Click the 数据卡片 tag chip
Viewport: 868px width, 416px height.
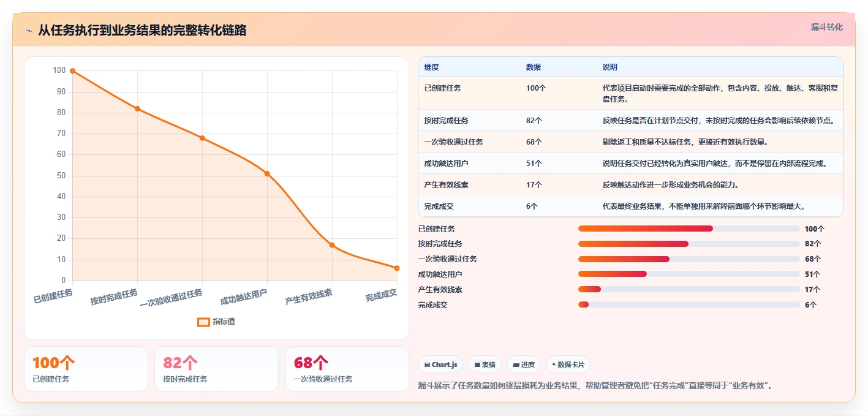568,365
